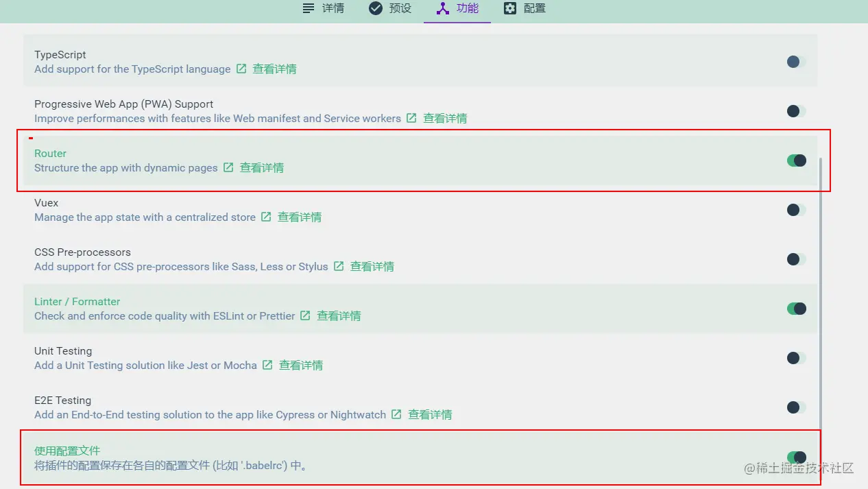
Task: Open Vuex 查看详情 link
Action: coord(300,217)
